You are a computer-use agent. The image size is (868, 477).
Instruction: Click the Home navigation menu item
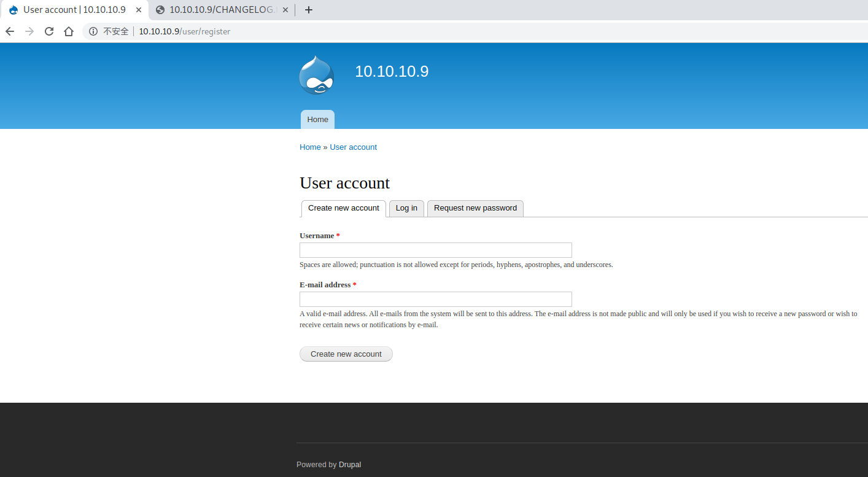(x=317, y=120)
